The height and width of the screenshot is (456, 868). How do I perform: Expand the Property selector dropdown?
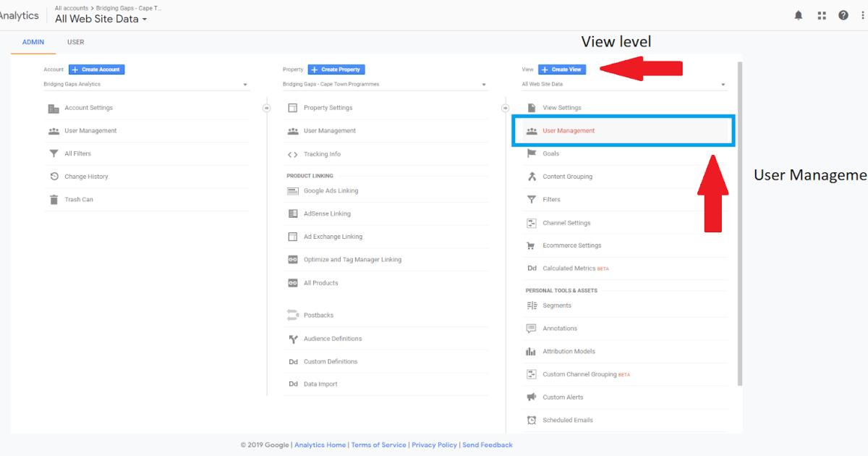(x=484, y=84)
